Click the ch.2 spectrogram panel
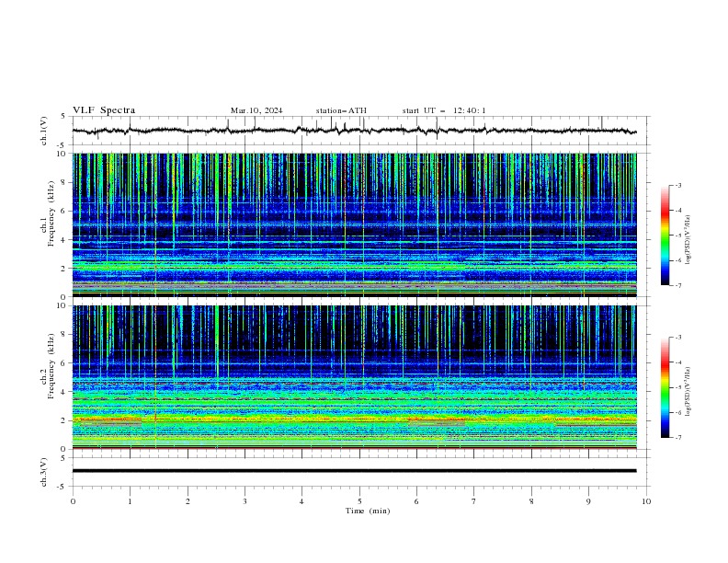 (x=354, y=377)
